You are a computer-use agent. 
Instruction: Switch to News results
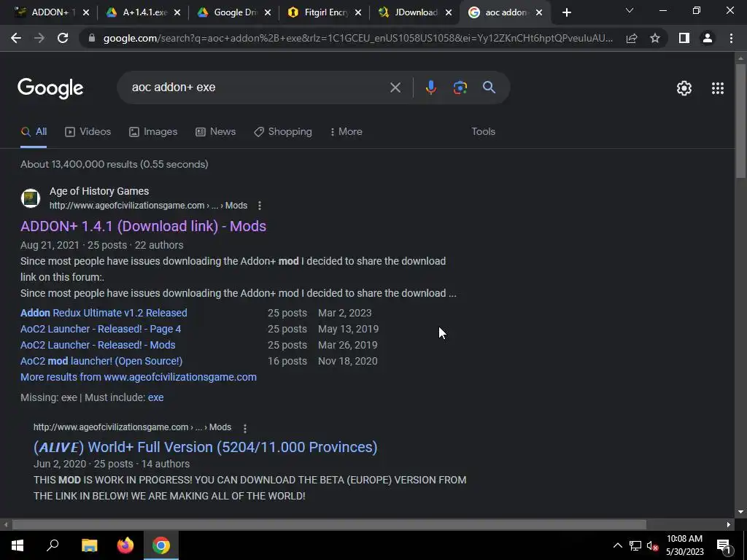pyautogui.click(x=216, y=132)
